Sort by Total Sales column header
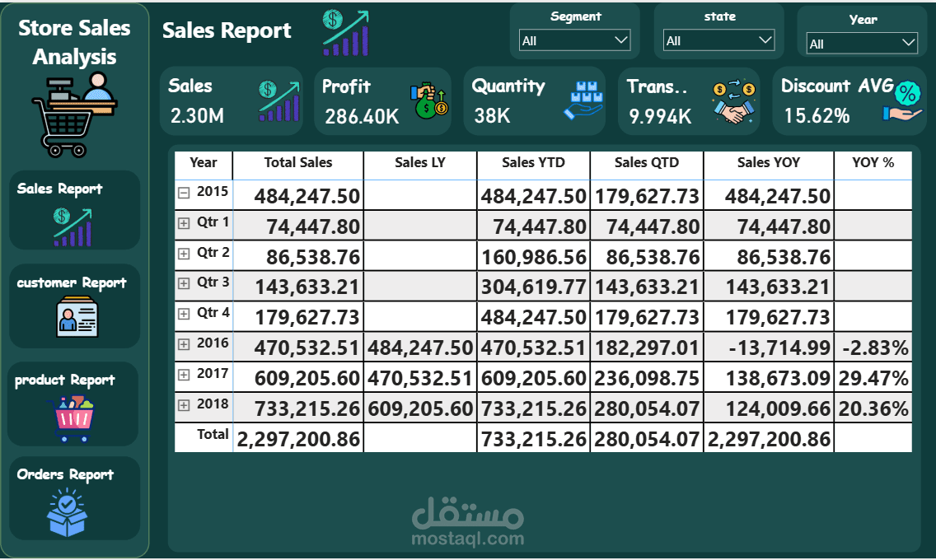The image size is (936, 560). pyautogui.click(x=298, y=162)
